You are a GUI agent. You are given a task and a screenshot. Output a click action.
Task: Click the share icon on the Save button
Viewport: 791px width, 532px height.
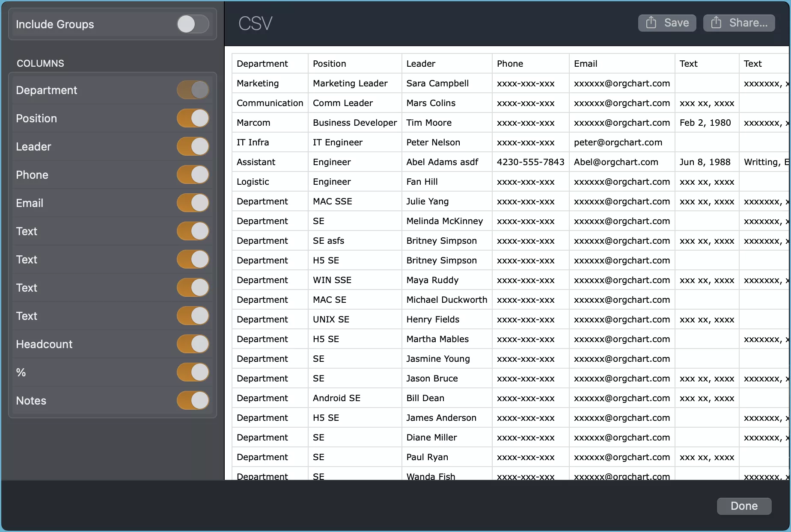(651, 23)
